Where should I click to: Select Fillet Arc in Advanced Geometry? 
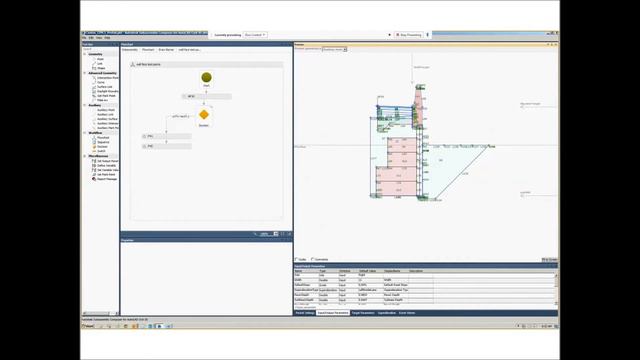(x=102, y=100)
